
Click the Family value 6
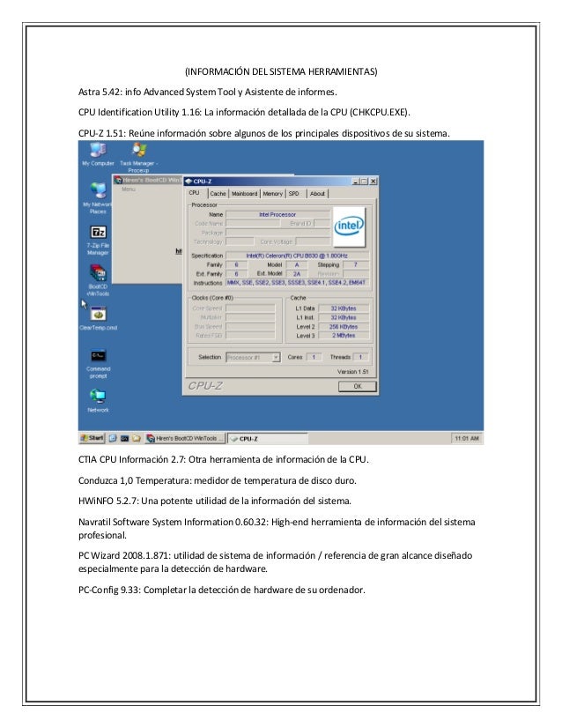click(236, 264)
